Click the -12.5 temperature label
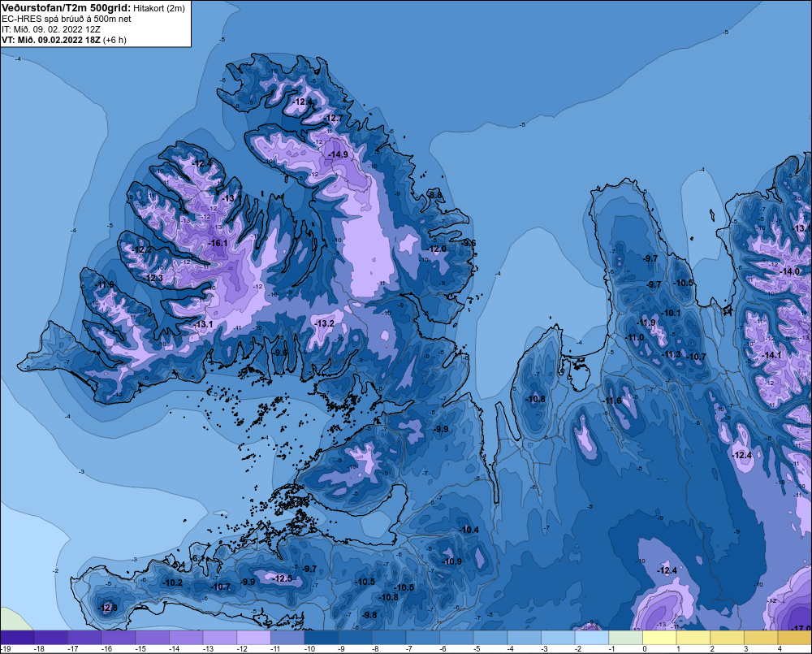Viewport: 812px width, 654px height. 283,578
